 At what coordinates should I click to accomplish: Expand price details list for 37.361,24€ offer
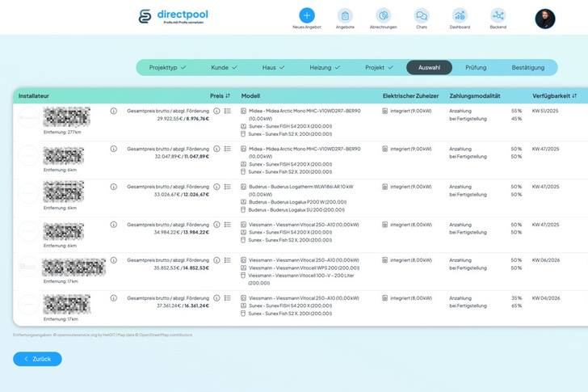pyautogui.click(x=228, y=300)
